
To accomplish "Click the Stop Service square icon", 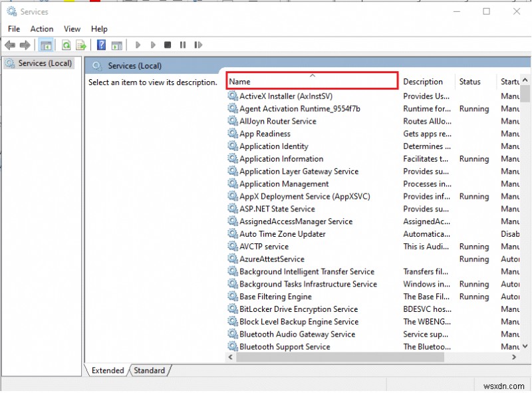I will (x=168, y=45).
